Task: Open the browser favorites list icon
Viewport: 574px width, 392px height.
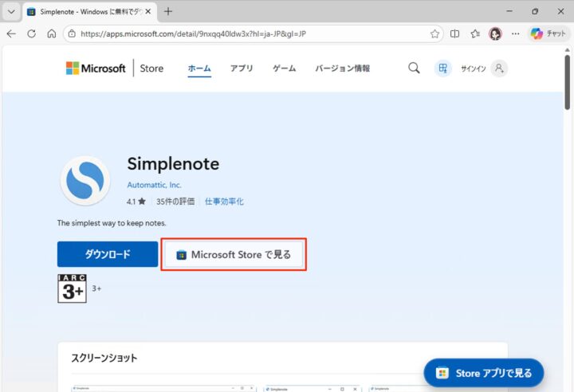Action: 475,34
